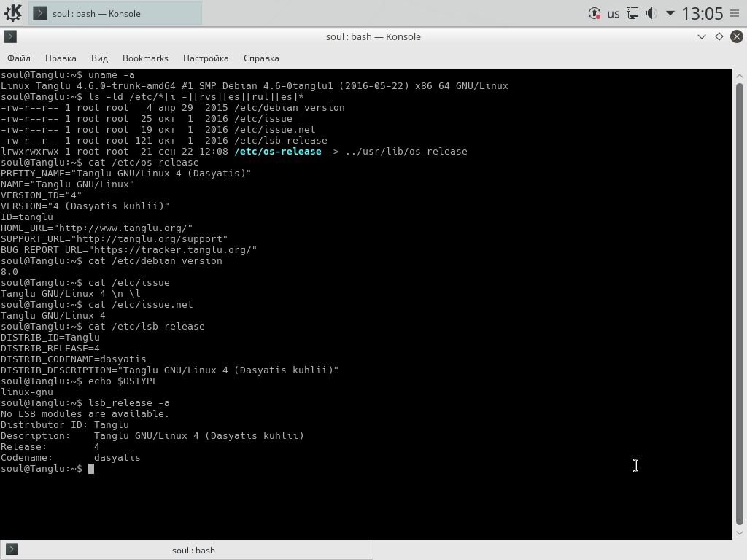Open the network connection tray icon

632,13
